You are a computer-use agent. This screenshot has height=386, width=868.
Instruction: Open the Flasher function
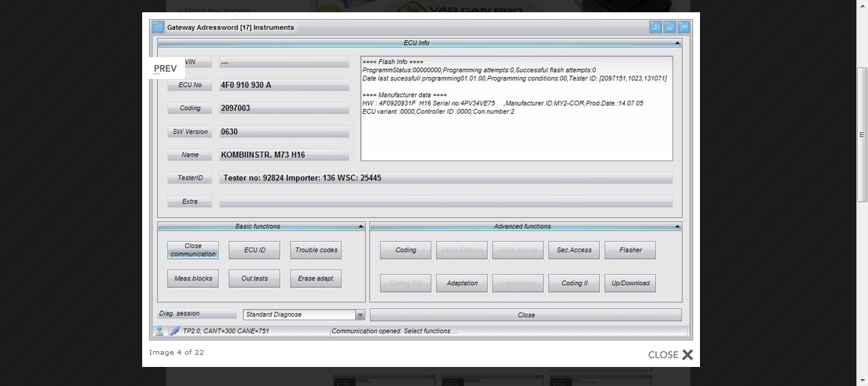pos(630,250)
